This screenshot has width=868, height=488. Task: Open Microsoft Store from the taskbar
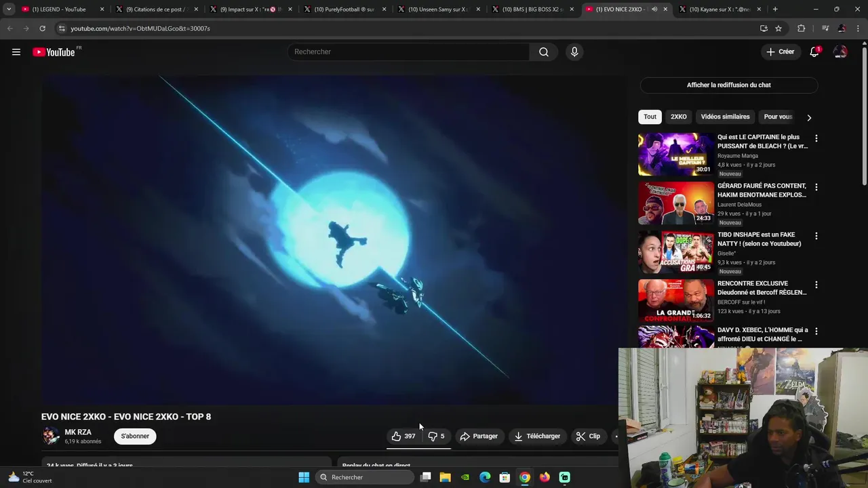pos(505,477)
